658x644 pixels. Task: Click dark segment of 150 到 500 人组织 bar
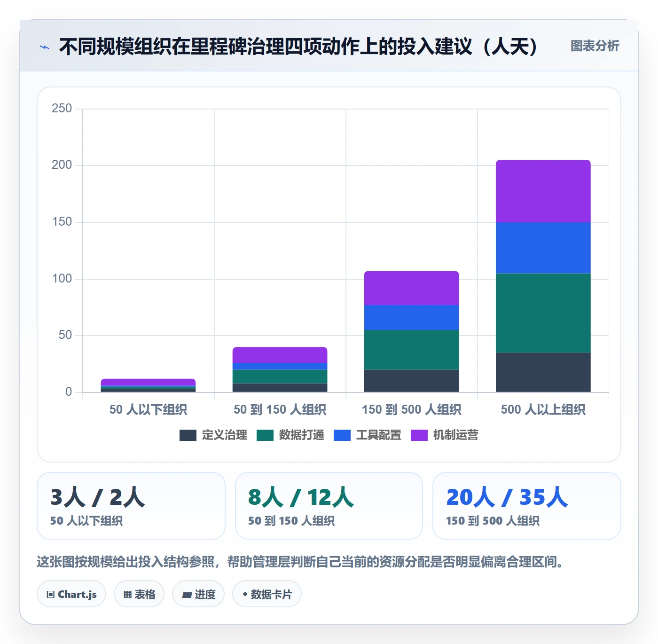412,381
